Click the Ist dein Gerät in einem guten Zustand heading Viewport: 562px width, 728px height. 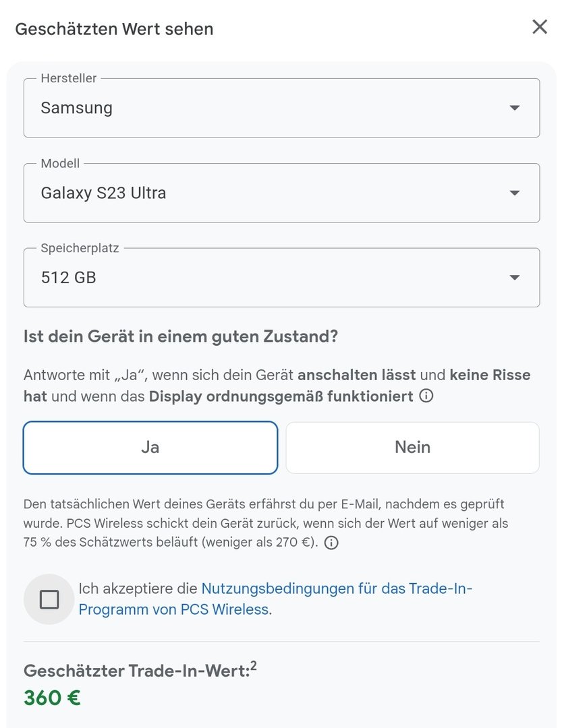(x=180, y=336)
